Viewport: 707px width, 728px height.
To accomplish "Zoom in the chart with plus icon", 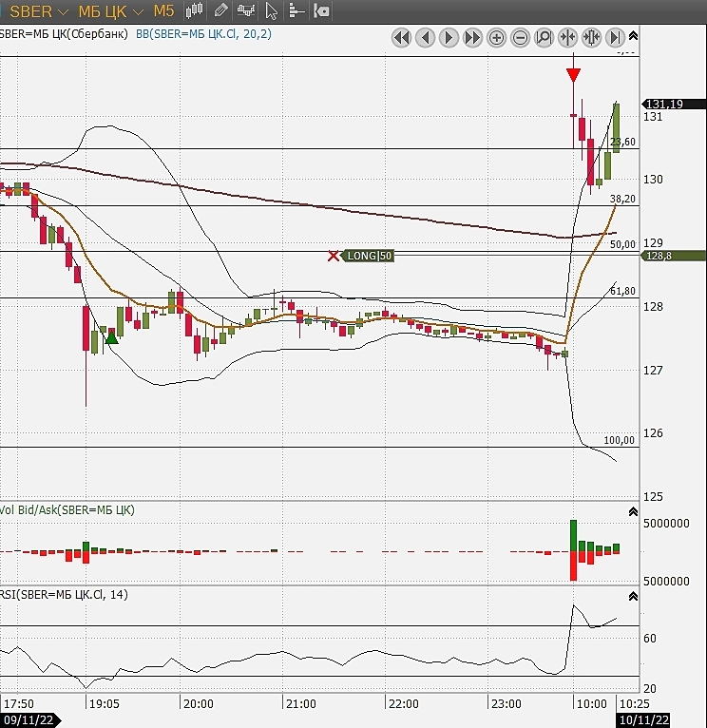I will click(x=496, y=38).
